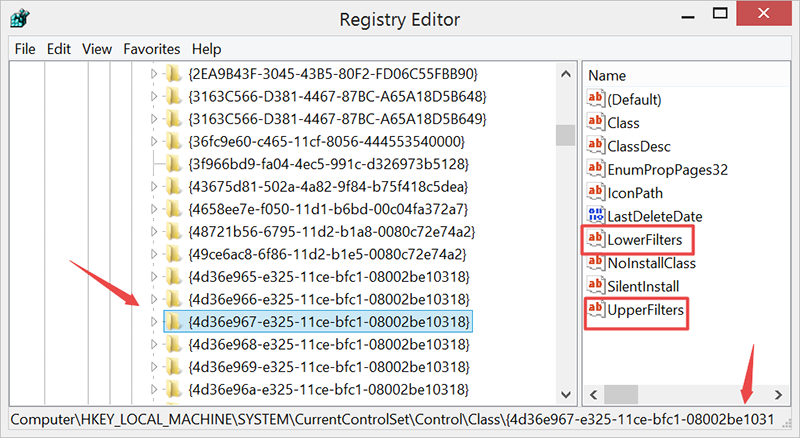Screen dimensions: 800x438
Task: Expand the {3163C566-D381-4467-87BC-A65A18D5B648} key
Action: tap(154, 96)
